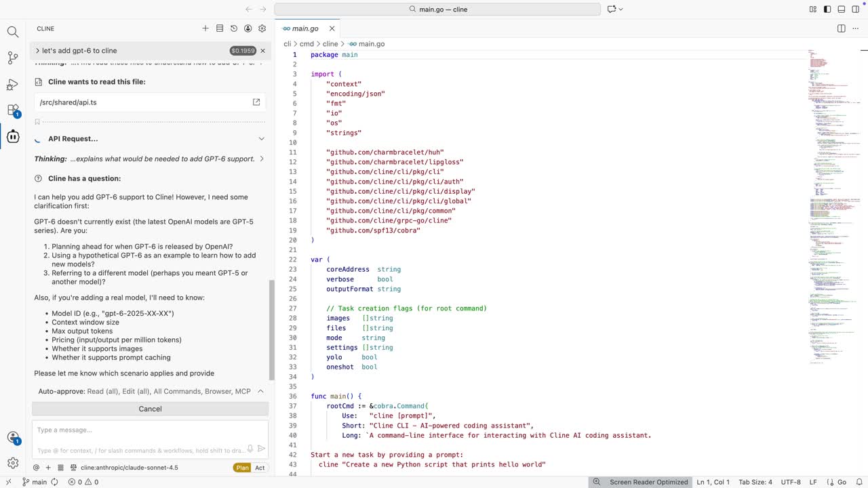This screenshot has height=488, width=868.
Task: Open the Cline robot icon in activity bar
Action: pos(13,136)
